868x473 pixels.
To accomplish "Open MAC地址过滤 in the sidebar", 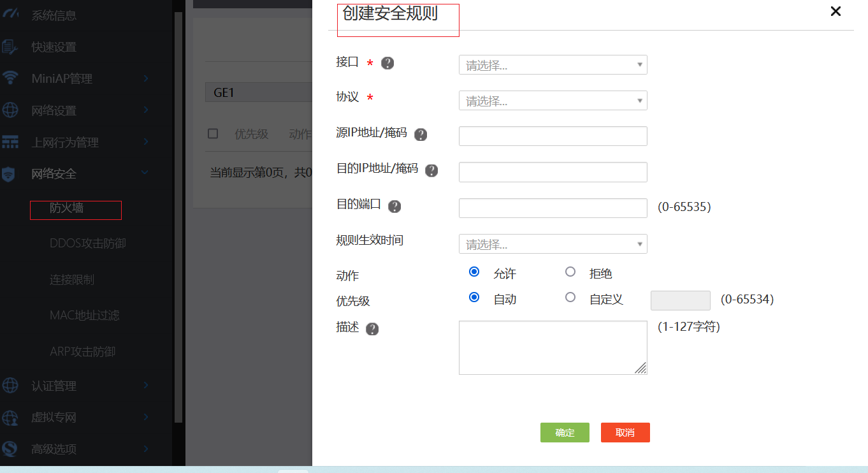I will coord(85,315).
